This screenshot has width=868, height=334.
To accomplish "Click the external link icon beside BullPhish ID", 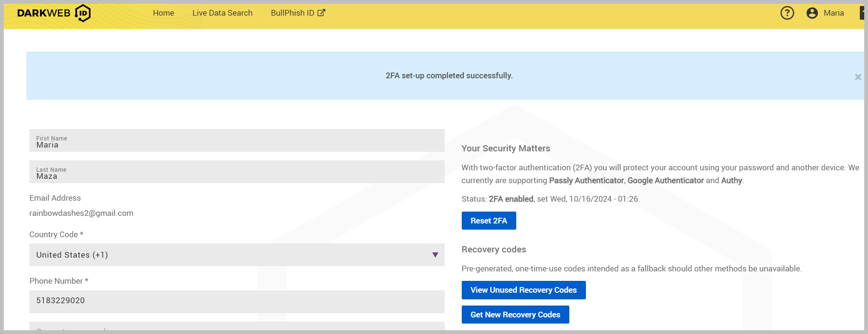I will click(321, 13).
